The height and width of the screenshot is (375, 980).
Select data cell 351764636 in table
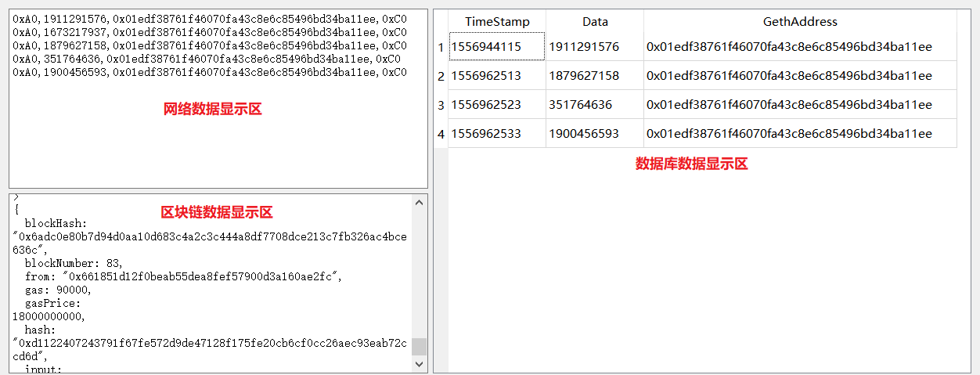[595, 105]
